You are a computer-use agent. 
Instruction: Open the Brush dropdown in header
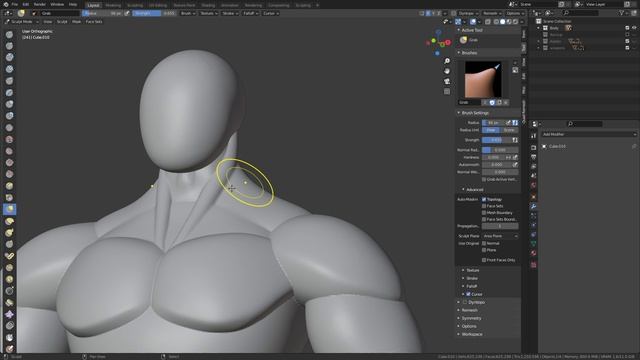(x=188, y=13)
